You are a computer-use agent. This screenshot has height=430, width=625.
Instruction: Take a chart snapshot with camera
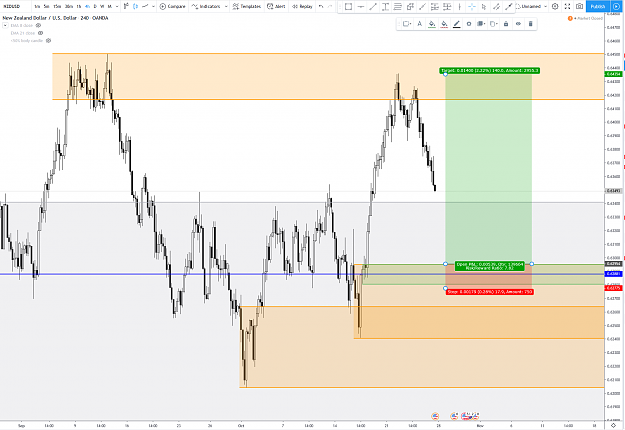[580, 6]
